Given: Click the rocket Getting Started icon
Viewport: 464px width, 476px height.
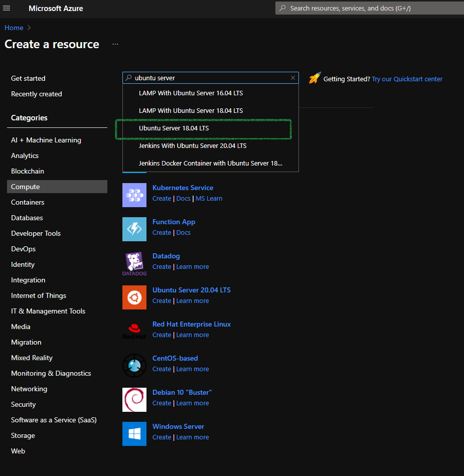Looking at the screenshot, I should click(x=315, y=78).
